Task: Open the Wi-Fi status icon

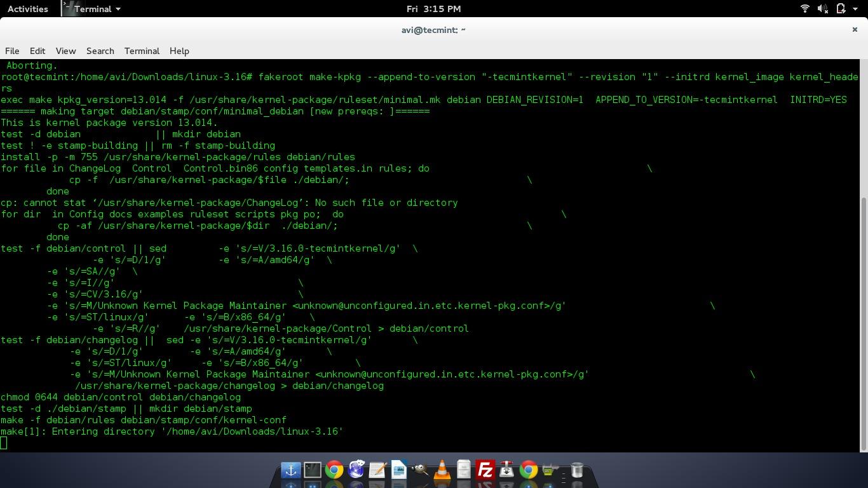Action: pos(804,8)
